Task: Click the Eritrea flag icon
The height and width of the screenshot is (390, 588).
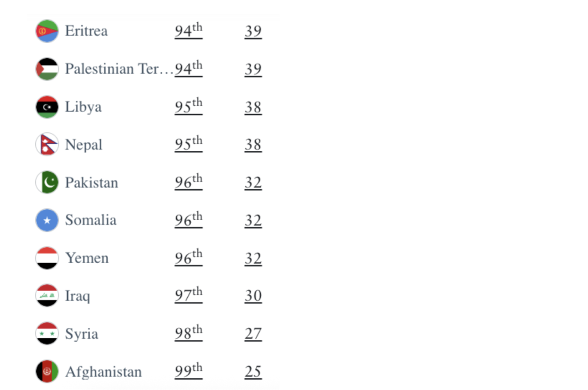Action: pyautogui.click(x=47, y=31)
